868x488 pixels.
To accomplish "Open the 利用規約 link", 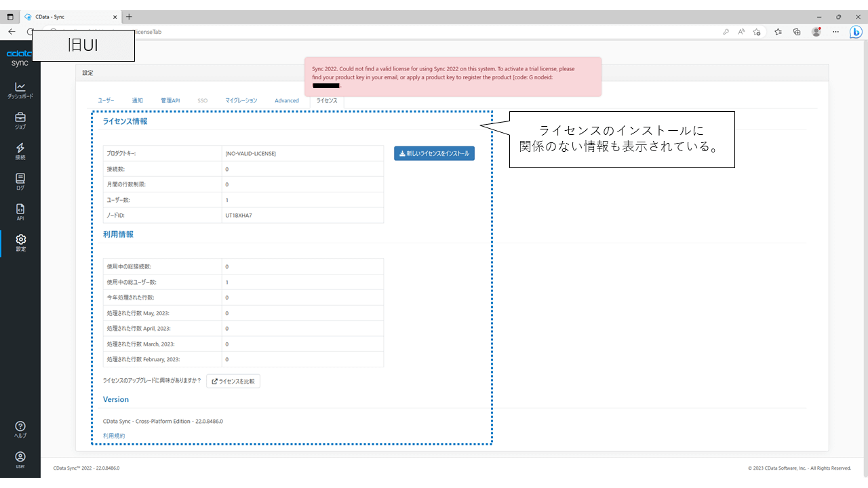I will pyautogui.click(x=114, y=436).
